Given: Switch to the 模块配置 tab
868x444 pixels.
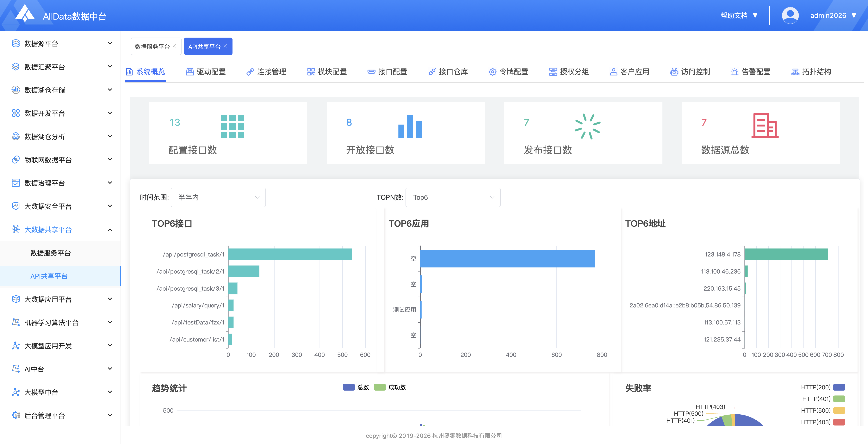Looking at the screenshot, I should pyautogui.click(x=327, y=72).
